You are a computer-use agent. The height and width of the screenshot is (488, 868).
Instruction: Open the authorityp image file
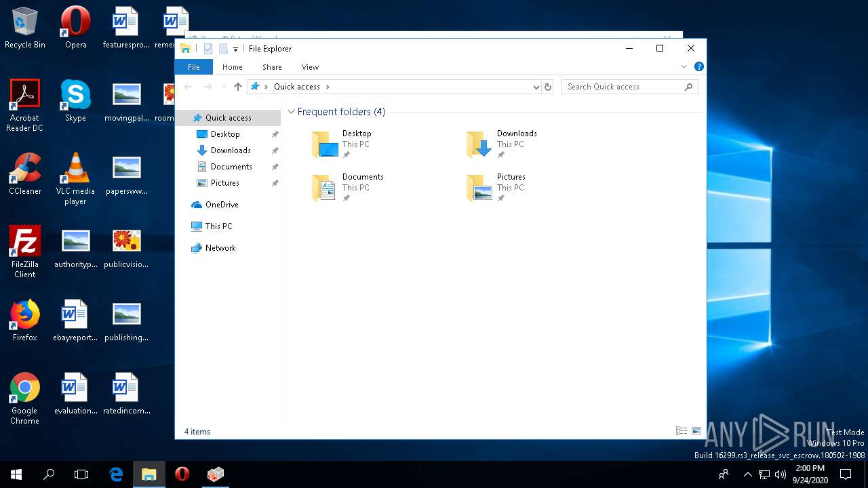click(75, 248)
